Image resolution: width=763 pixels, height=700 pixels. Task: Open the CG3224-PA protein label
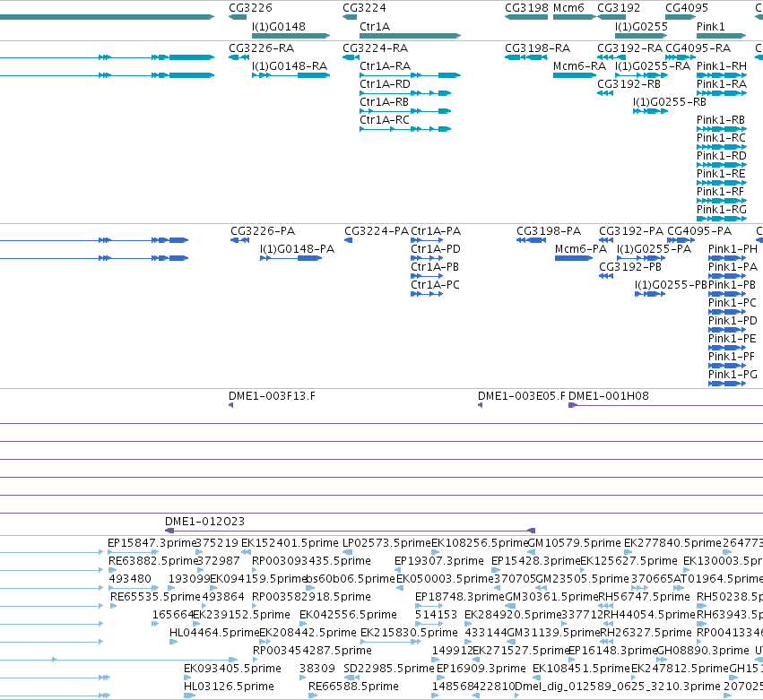point(377,231)
